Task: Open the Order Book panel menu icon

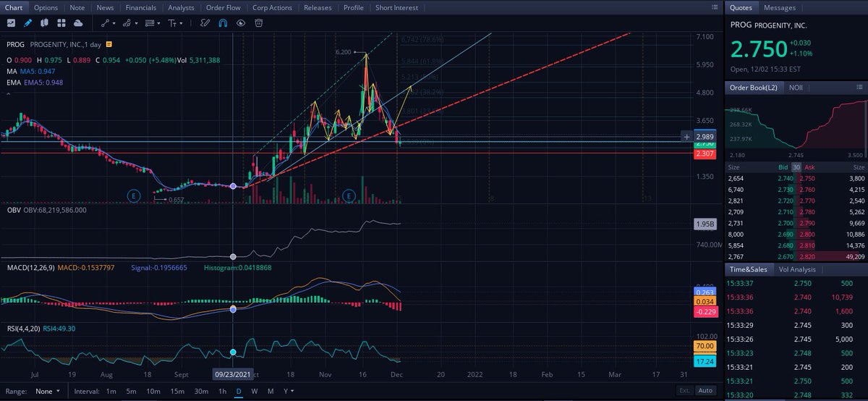Action: 859,87
